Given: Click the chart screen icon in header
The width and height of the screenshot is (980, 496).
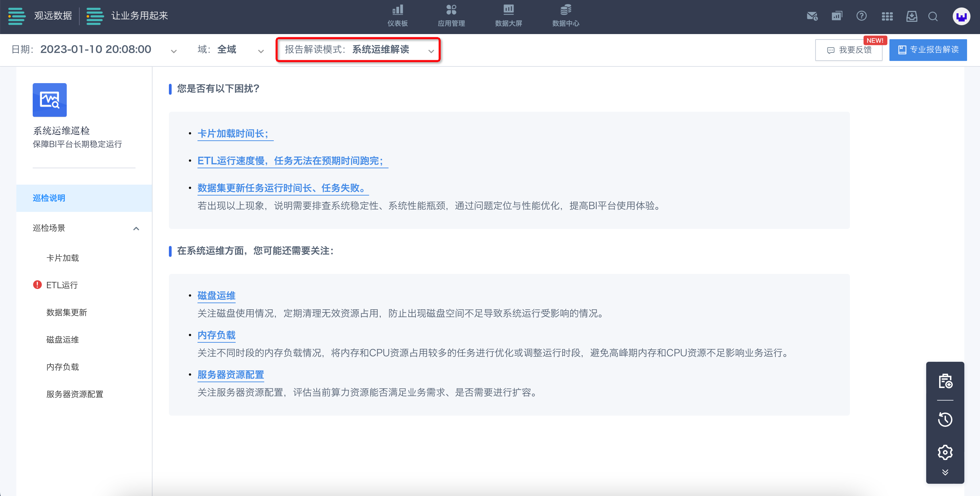Looking at the screenshot, I should coord(837,16).
